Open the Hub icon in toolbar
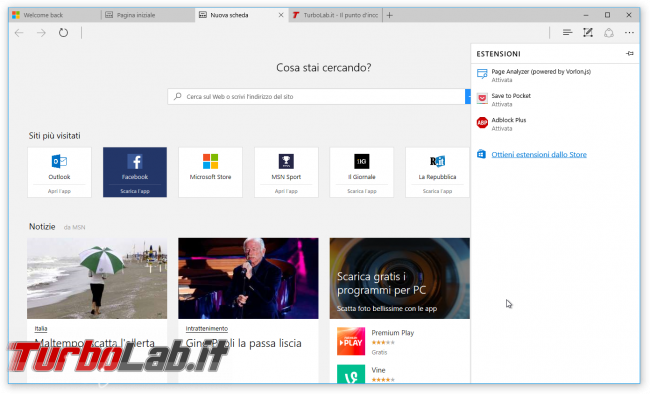 568,32
